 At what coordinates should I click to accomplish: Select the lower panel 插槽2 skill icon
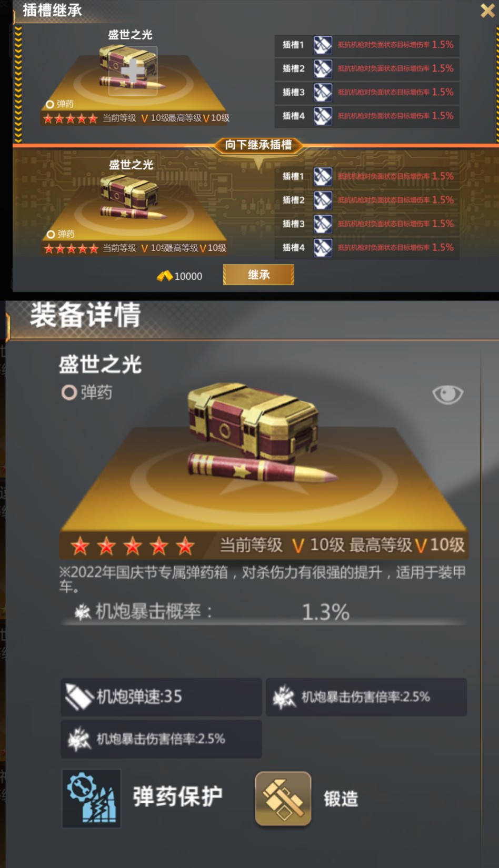click(x=323, y=200)
